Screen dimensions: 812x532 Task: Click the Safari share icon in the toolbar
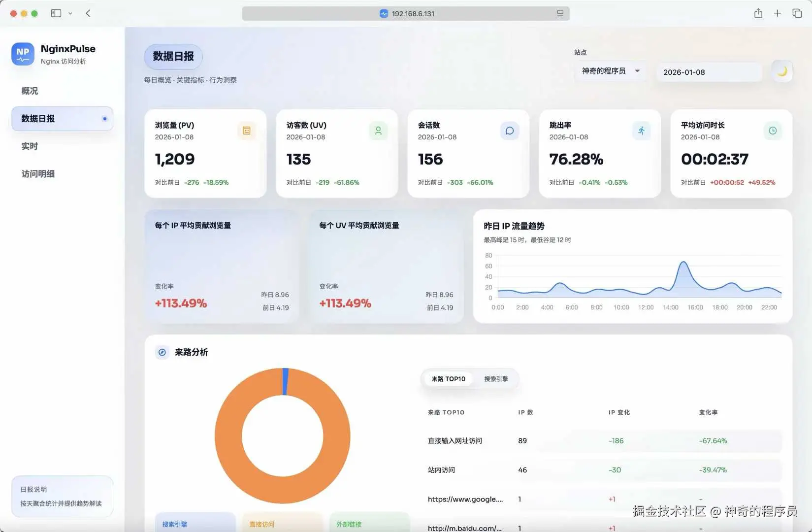(x=758, y=13)
